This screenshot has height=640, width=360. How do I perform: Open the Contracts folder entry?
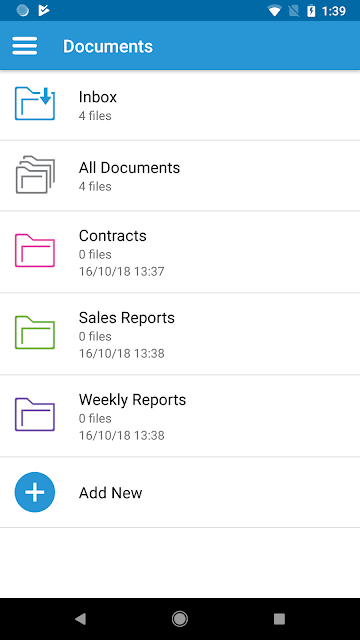point(180,252)
